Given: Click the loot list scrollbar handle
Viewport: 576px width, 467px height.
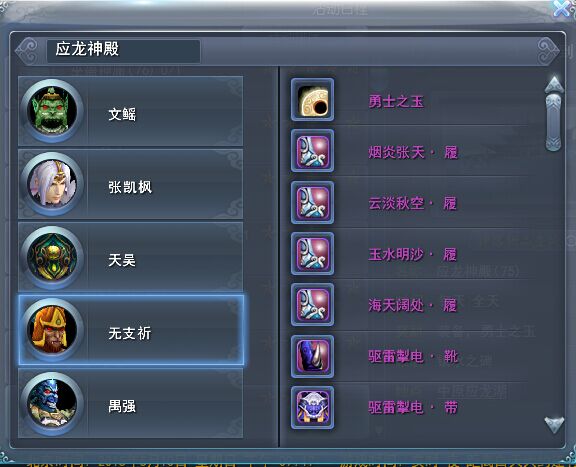Looking at the screenshot, I should [x=554, y=123].
